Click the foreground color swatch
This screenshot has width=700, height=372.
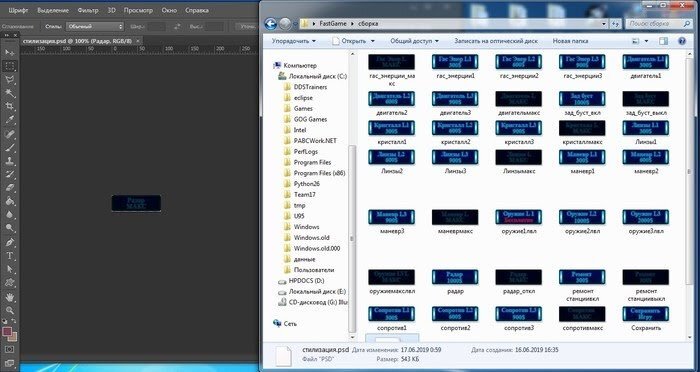(7, 332)
